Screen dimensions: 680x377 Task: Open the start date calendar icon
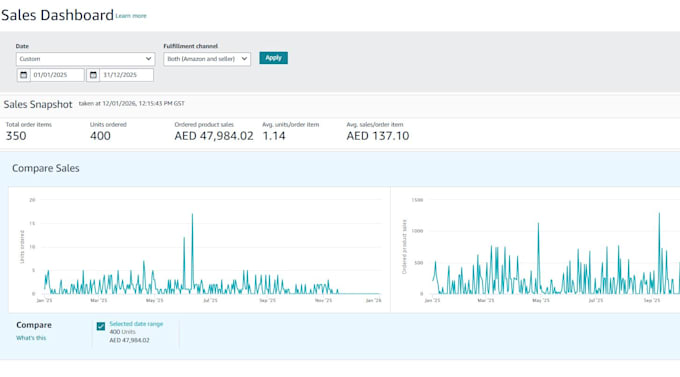click(x=24, y=75)
